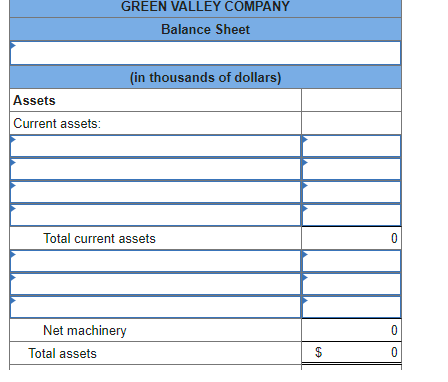448x382 pixels.
Task: Click the 0 value for Total assets
Action: (x=394, y=352)
